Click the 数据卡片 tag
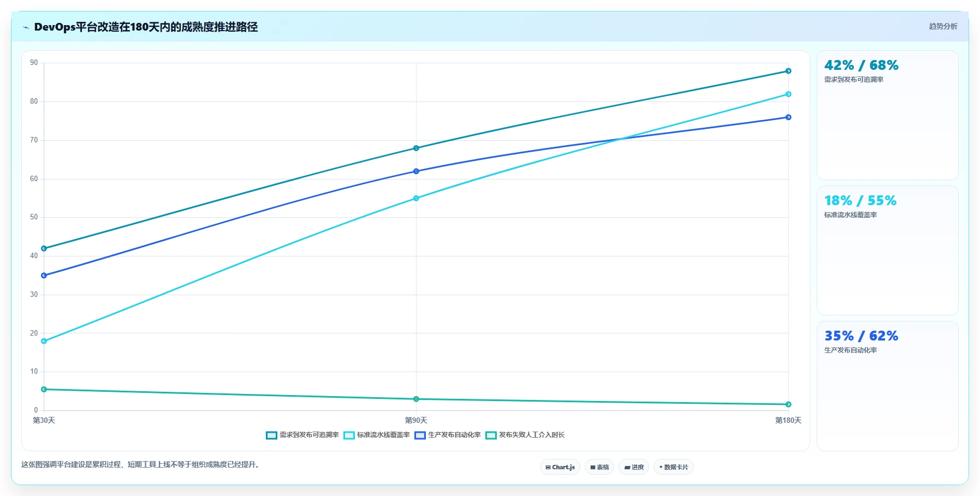The width and height of the screenshot is (980, 496). click(674, 467)
